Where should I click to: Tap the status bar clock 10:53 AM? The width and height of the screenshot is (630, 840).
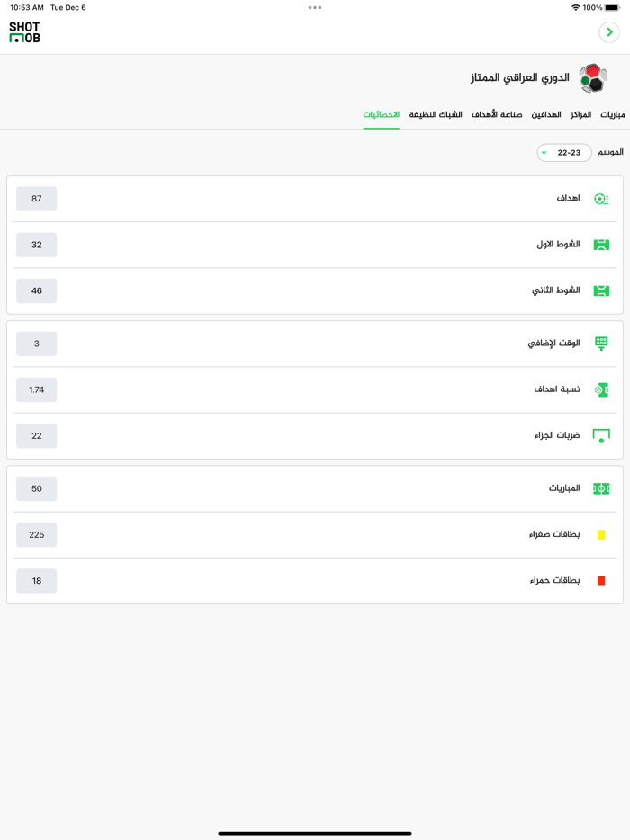27,7
